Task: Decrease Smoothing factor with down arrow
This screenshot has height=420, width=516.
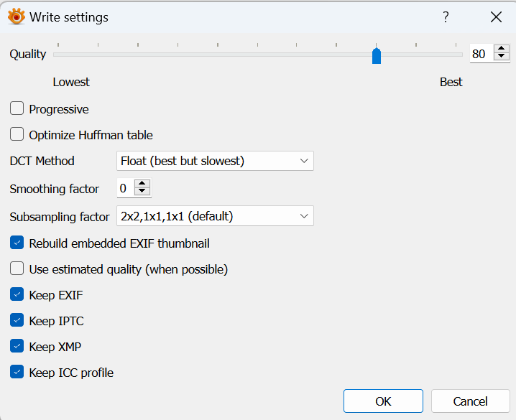Action: 142,192
